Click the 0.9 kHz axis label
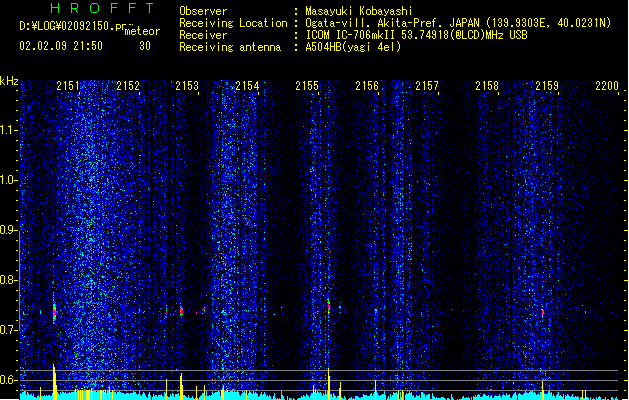Viewport: 629px width, 400px height. [x=8, y=230]
